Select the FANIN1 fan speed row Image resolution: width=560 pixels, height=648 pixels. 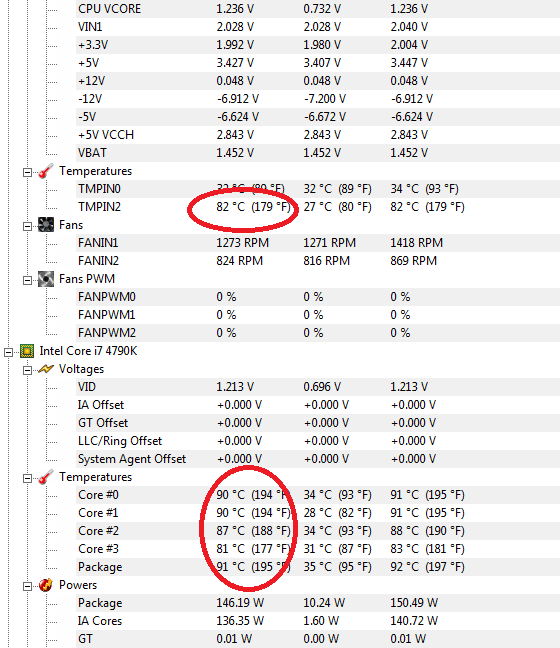[318, 243]
